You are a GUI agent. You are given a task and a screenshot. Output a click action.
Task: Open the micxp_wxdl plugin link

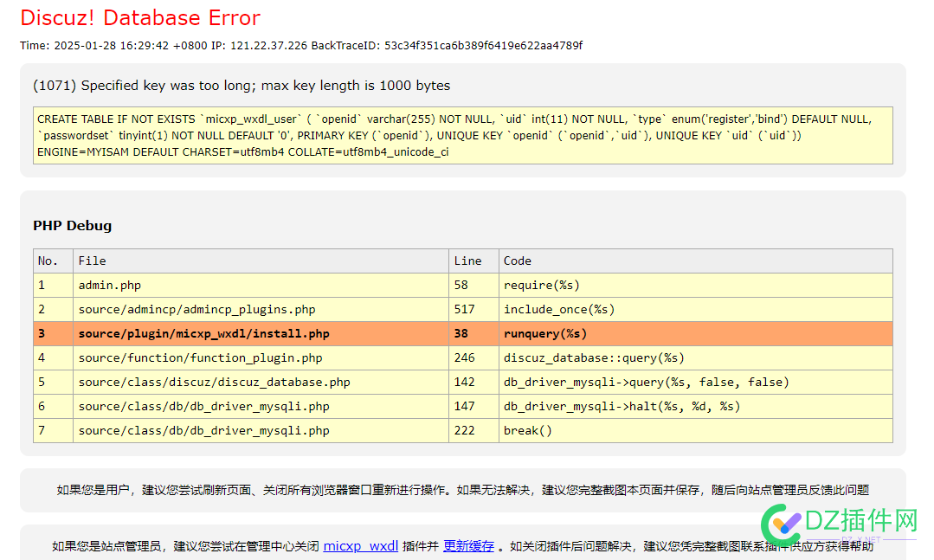(x=360, y=545)
